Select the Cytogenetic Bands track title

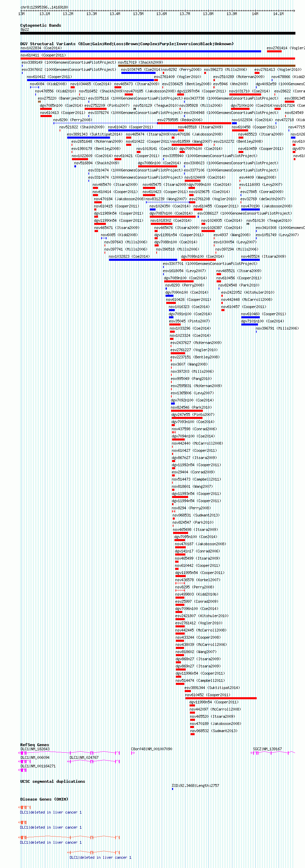point(41,25)
